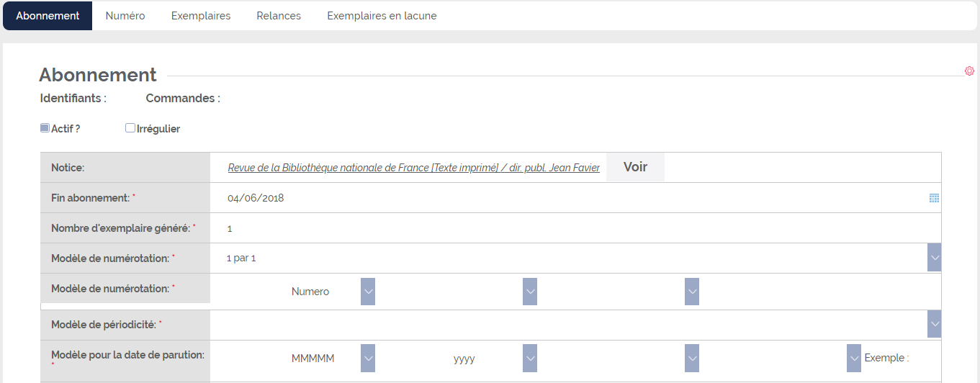Open the Relances tab

[x=279, y=16]
